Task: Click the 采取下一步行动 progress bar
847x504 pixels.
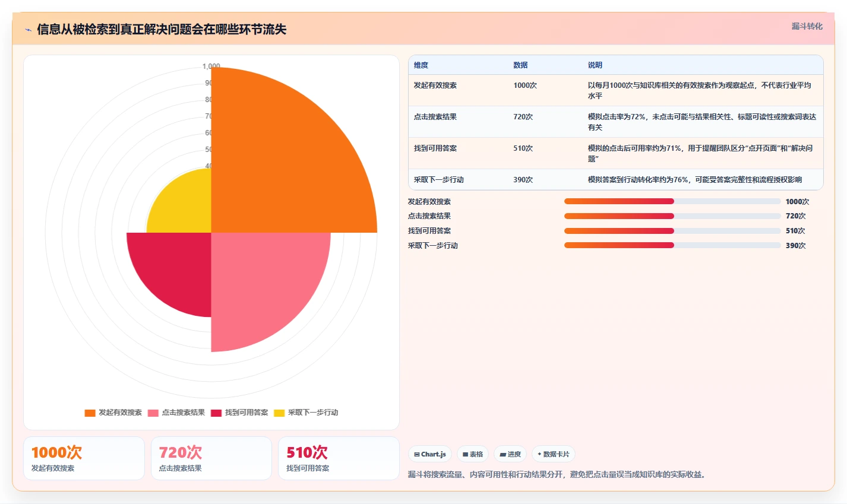Action: 672,245
